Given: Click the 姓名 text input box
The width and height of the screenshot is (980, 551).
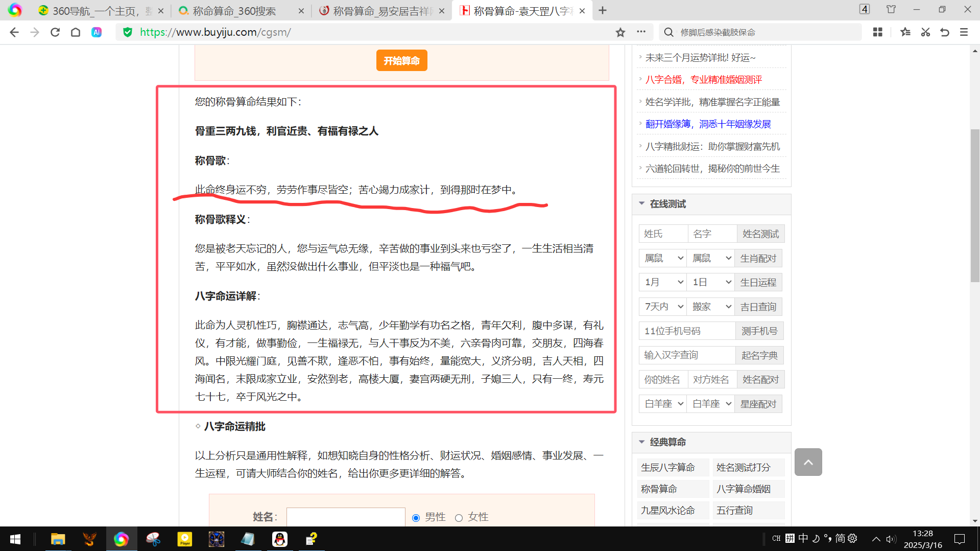Looking at the screenshot, I should point(346,517).
